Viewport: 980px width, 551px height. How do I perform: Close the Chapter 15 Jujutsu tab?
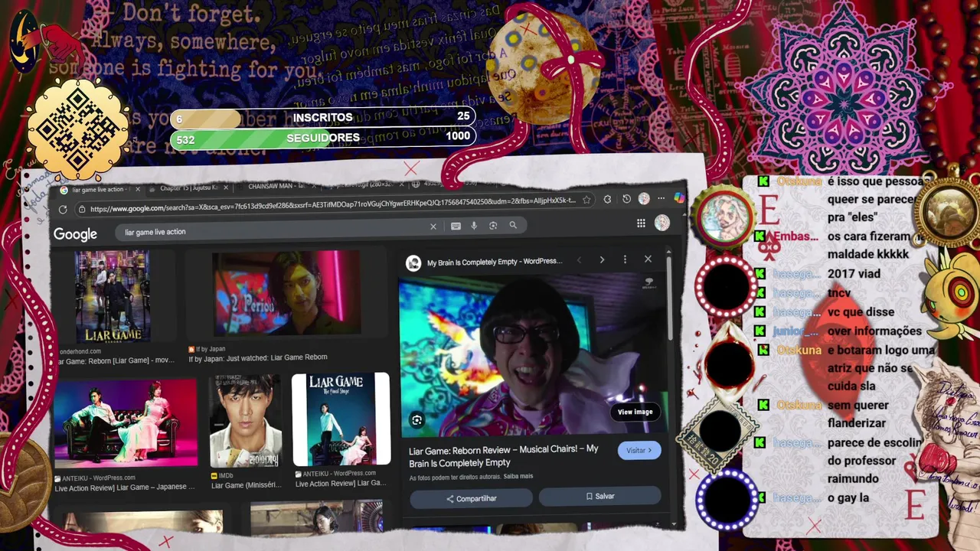(225, 187)
